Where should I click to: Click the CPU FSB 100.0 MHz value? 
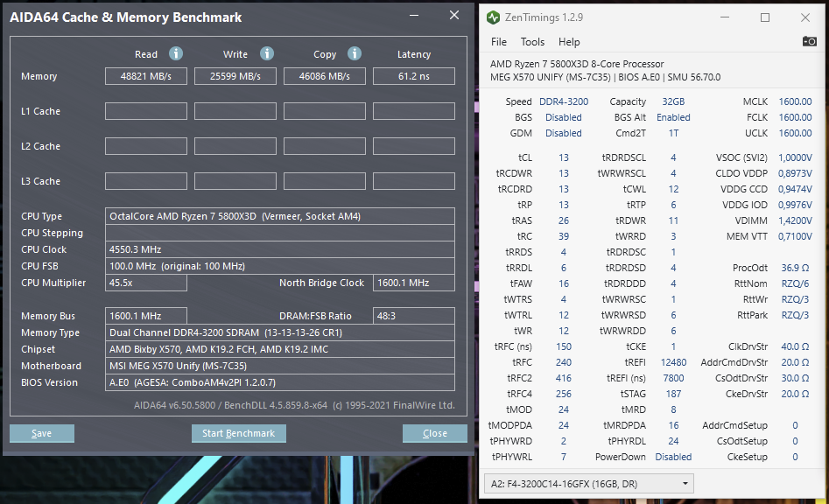[x=279, y=266]
